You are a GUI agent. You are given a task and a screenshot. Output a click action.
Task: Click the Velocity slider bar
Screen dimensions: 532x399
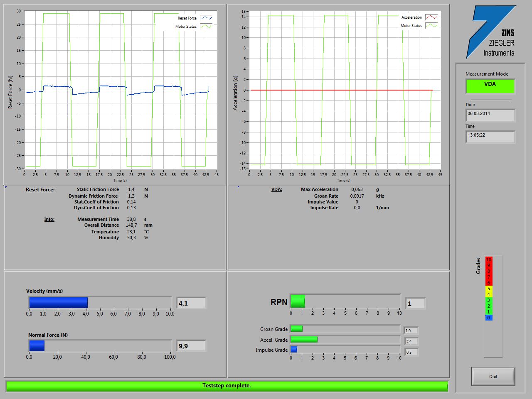click(100, 303)
